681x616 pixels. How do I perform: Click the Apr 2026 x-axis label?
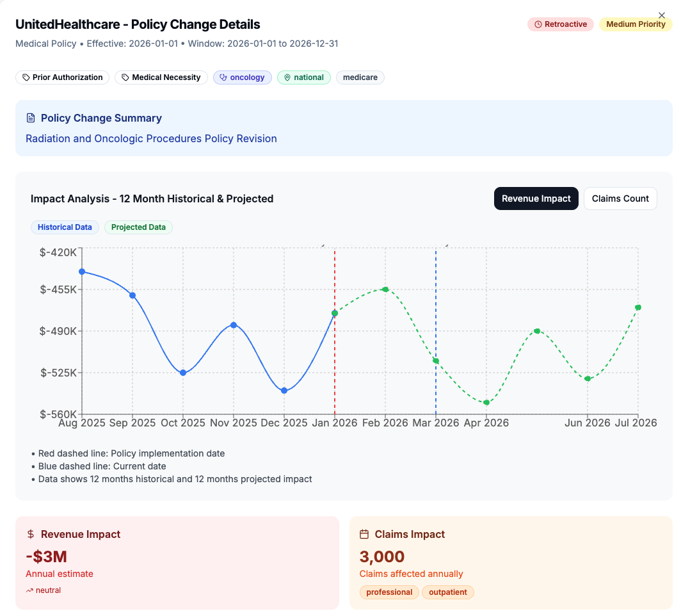click(x=486, y=423)
